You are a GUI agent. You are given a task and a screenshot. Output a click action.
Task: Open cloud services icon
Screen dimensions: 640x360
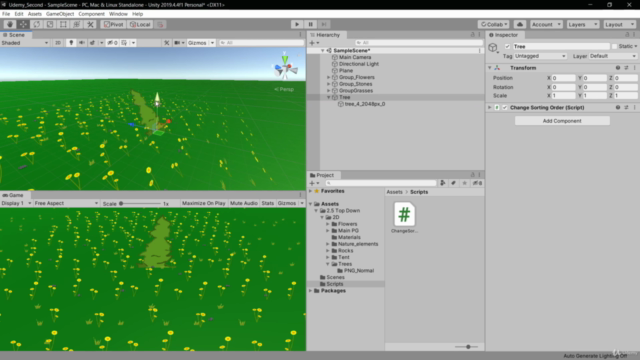coord(520,24)
